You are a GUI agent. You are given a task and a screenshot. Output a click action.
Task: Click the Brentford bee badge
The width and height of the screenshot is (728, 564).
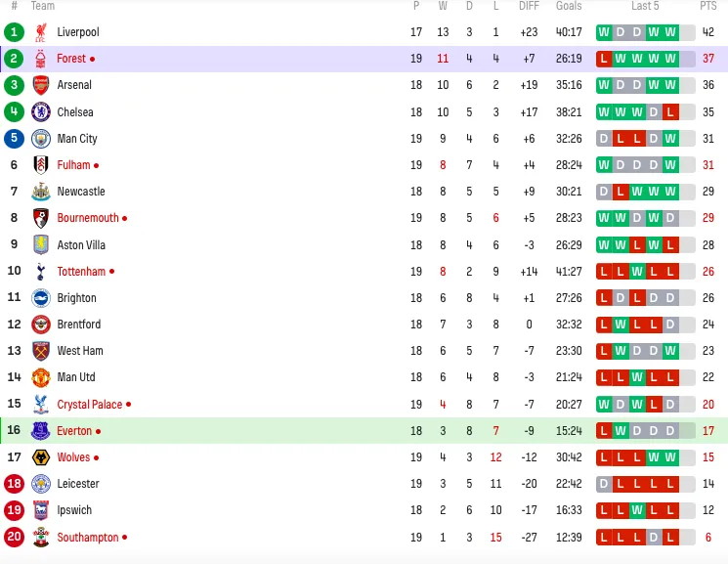coord(41,325)
